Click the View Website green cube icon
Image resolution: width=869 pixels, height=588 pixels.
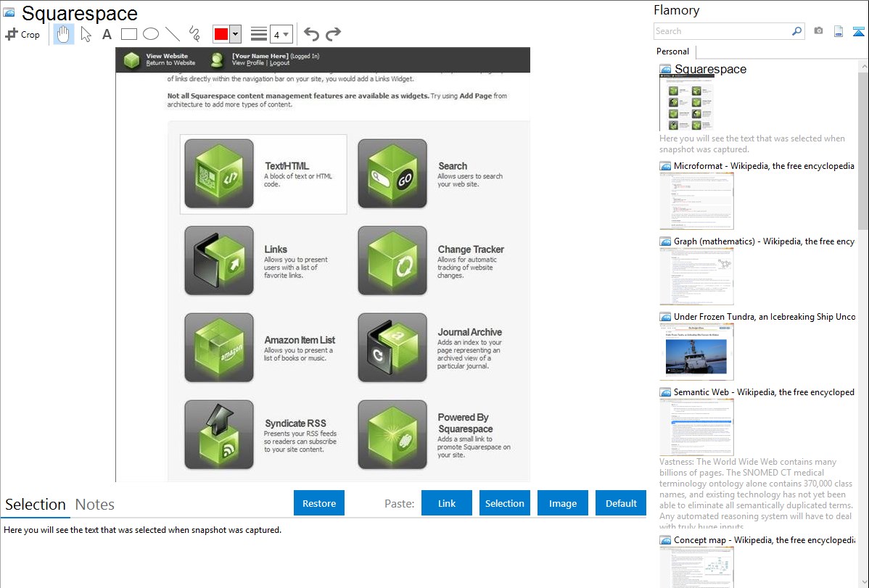click(x=131, y=60)
